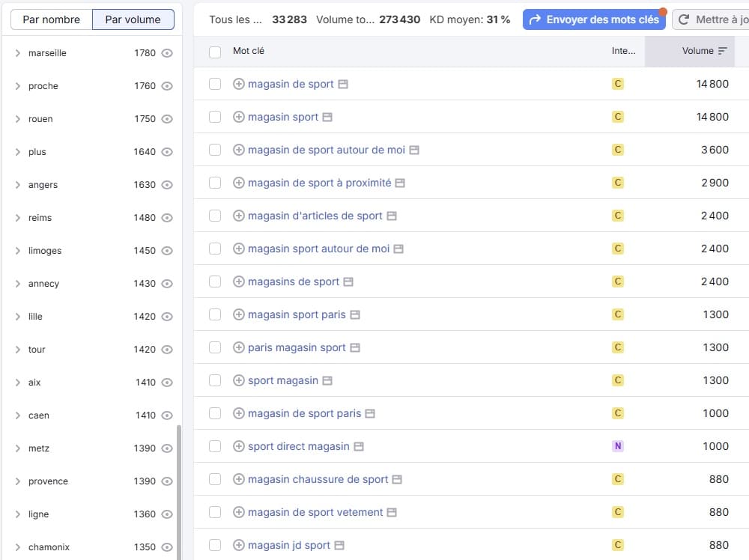Viewport: 749px width, 560px height.
Task: Expand the angers keyword group
Action: click(x=17, y=185)
